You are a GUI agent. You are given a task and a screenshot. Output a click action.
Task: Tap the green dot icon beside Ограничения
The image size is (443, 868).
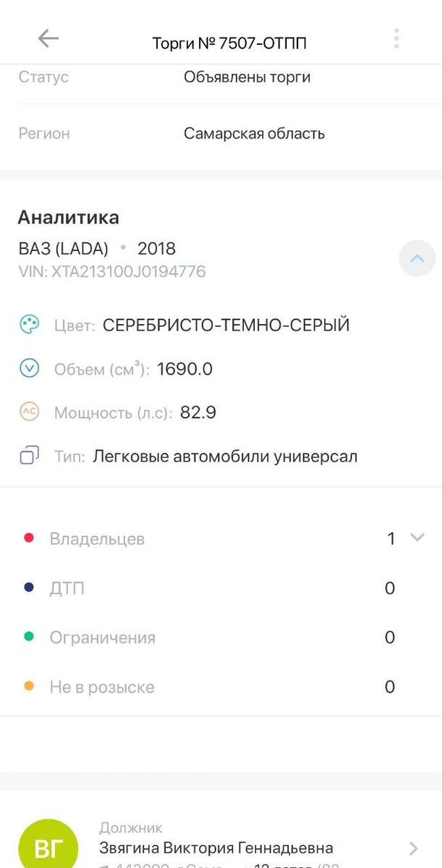coord(28,637)
